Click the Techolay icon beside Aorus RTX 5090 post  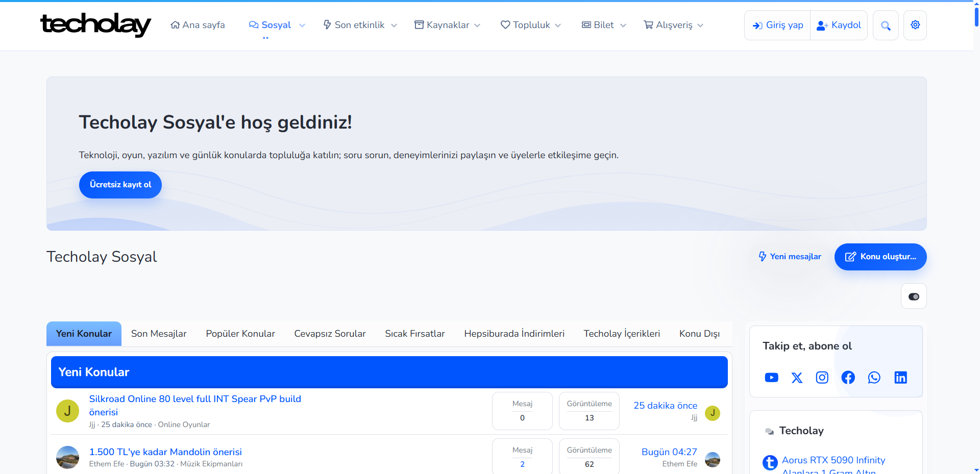(x=770, y=463)
